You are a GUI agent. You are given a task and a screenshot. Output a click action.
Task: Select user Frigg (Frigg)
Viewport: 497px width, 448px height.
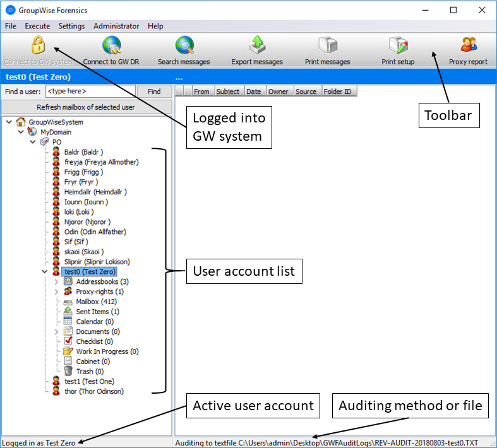click(x=84, y=172)
